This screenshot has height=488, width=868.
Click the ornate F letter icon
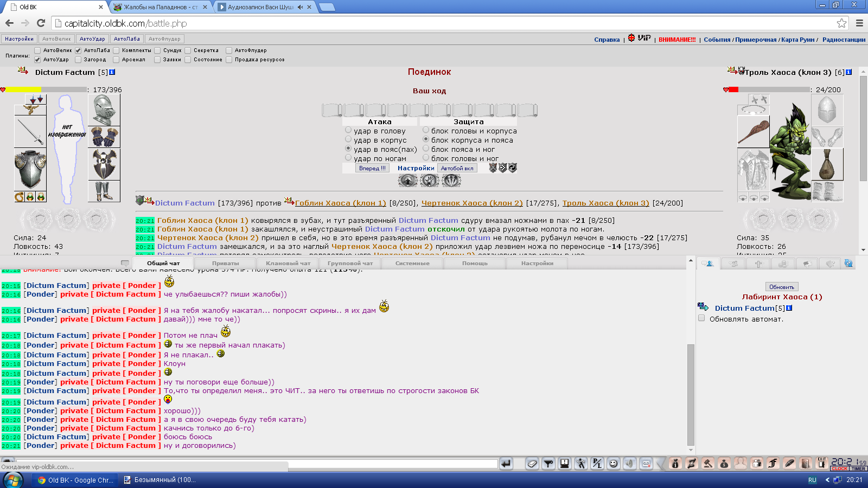773,463
